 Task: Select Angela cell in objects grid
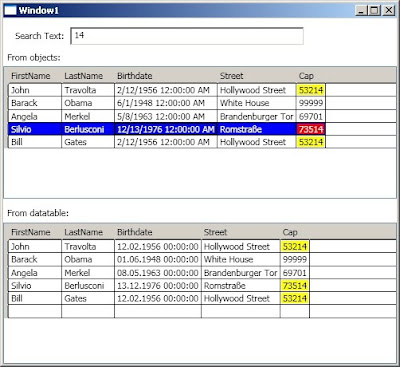pos(35,116)
